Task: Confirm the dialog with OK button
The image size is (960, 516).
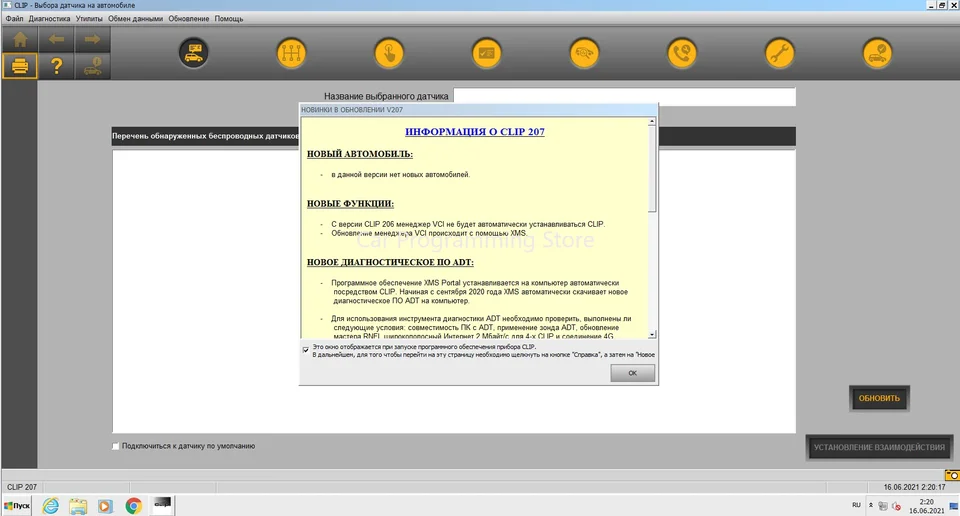Action: 632,373
